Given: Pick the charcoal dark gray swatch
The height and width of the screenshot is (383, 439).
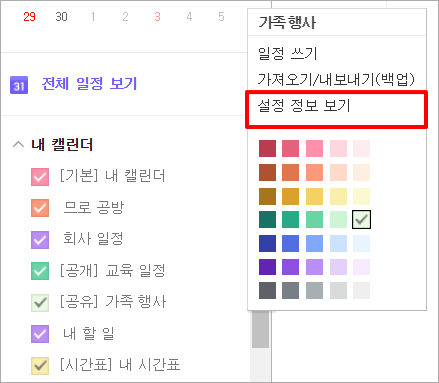Looking at the screenshot, I should [267, 290].
